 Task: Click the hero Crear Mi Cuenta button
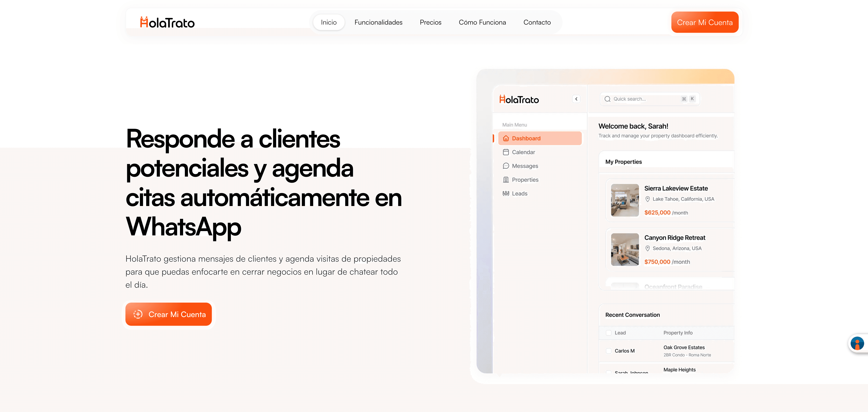tap(168, 314)
